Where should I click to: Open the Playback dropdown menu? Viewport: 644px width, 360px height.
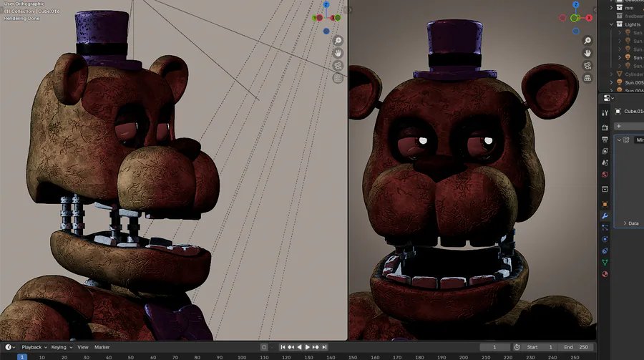pos(34,347)
